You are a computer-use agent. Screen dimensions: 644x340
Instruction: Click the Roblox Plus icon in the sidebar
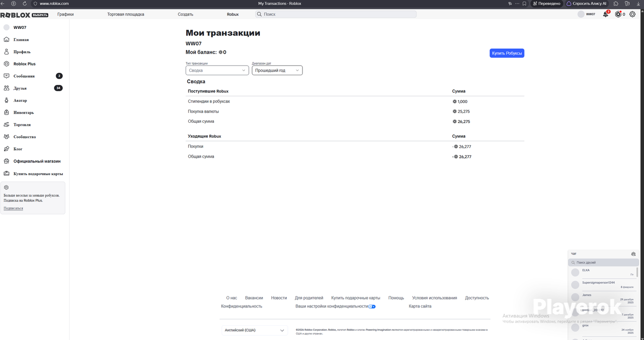click(6, 64)
